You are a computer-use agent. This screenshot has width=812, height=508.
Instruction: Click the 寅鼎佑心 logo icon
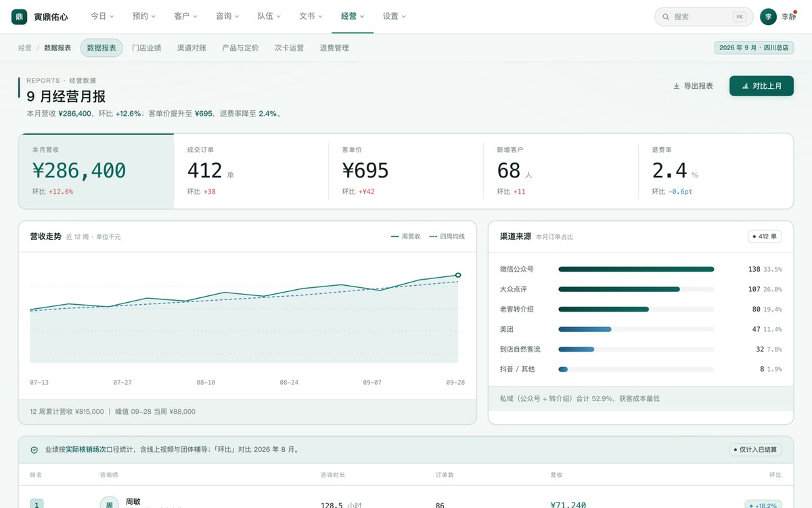(19, 16)
